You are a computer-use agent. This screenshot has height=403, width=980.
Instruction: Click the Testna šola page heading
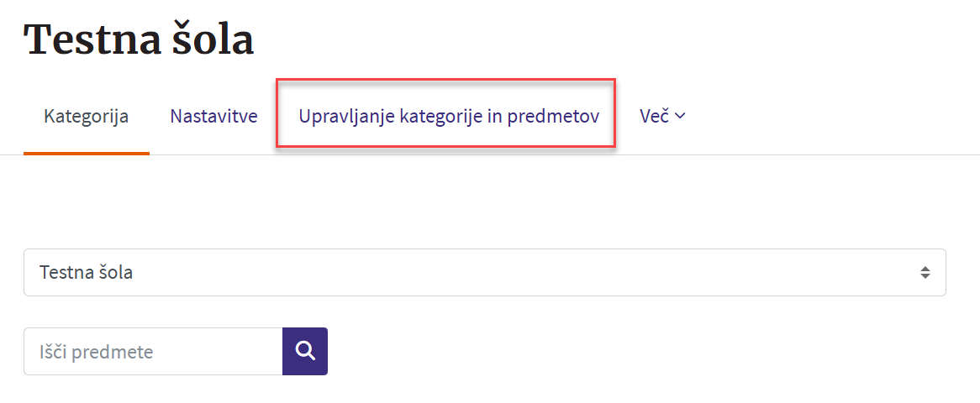(139, 39)
